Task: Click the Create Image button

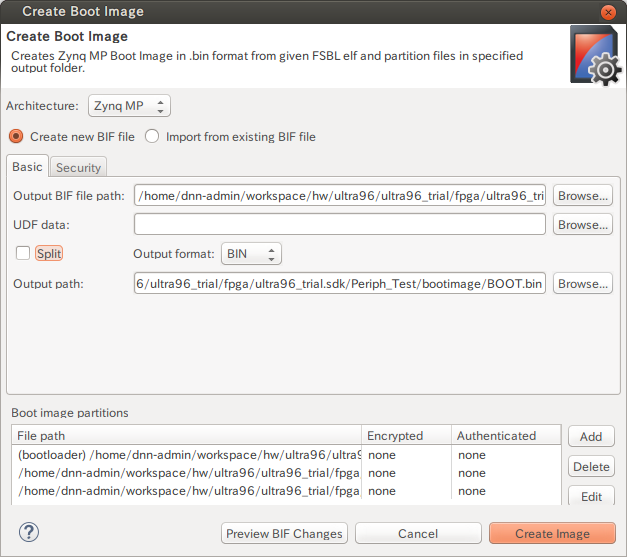Action: [552, 533]
